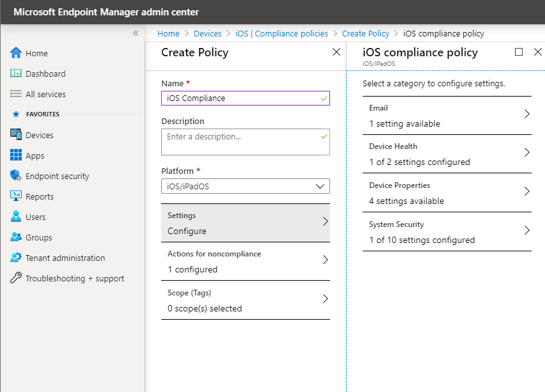Click the Home house icon in sidebar
The height and width of the screenshot is (392, 545).
[x=16, y=53]
